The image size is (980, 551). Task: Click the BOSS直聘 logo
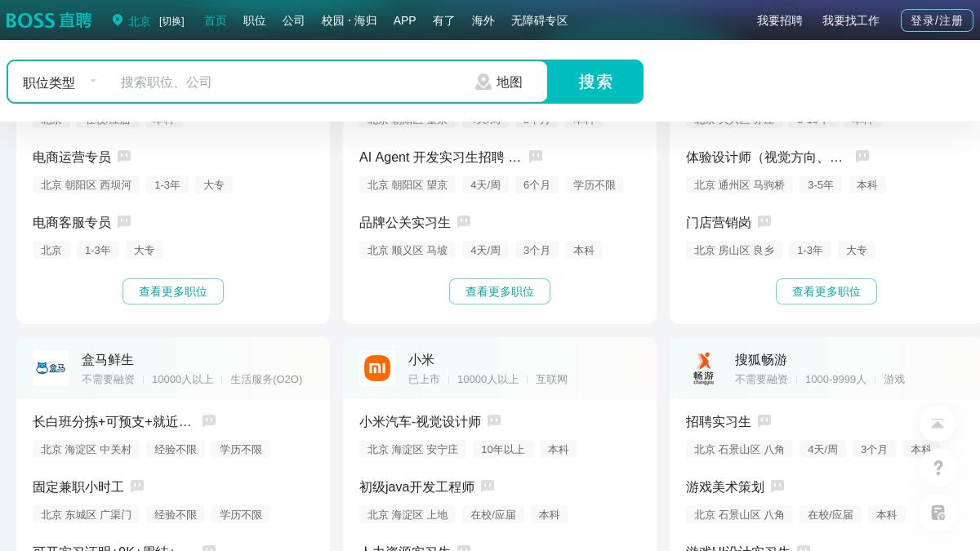point(49,20)
